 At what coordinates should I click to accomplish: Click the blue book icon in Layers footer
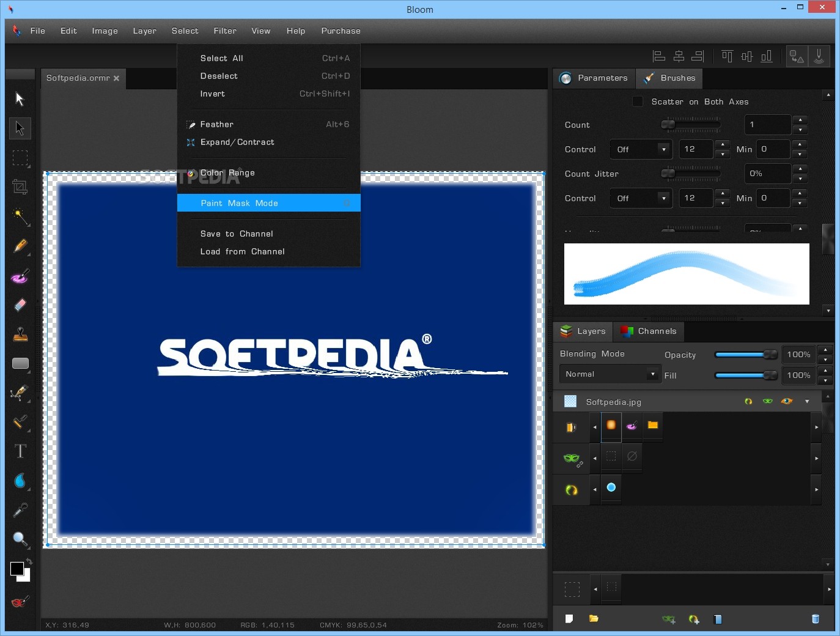[718, 619]
